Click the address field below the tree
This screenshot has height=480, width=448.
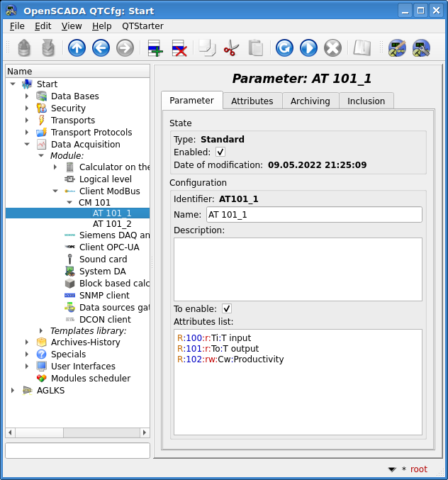(x=77, y=450)
